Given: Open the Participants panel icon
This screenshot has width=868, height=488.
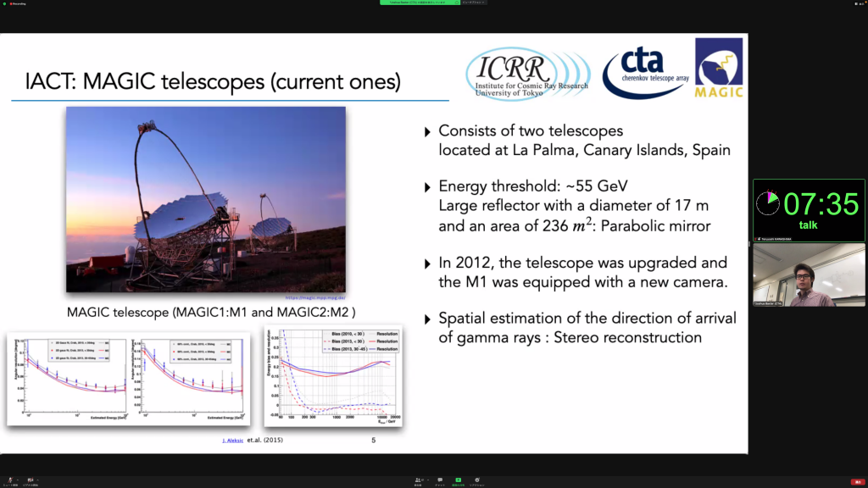Looking at the screenshot, I should [x=419, y=481].
